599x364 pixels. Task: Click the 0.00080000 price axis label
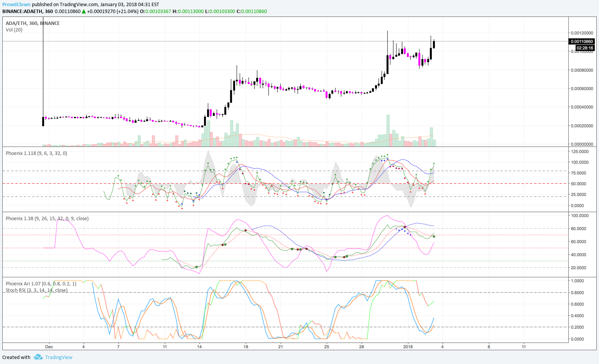click(x=582, y=70)
